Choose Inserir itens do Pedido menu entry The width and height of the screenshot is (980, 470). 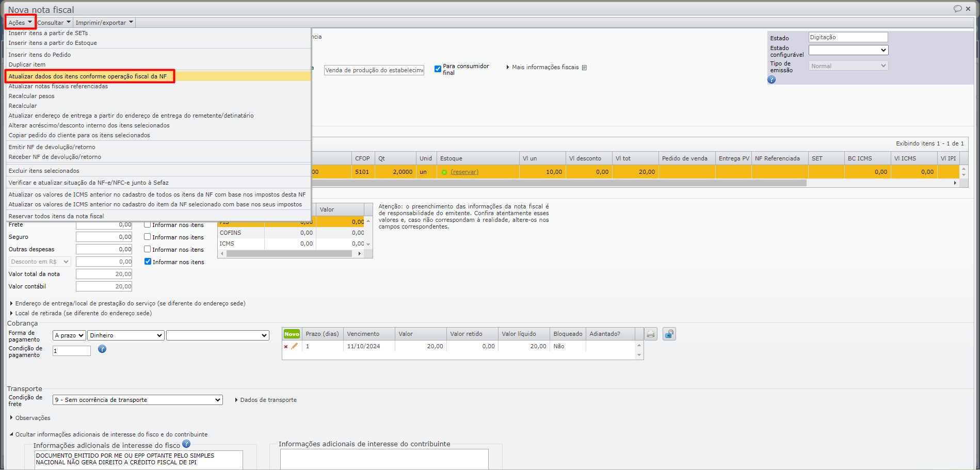158,55
